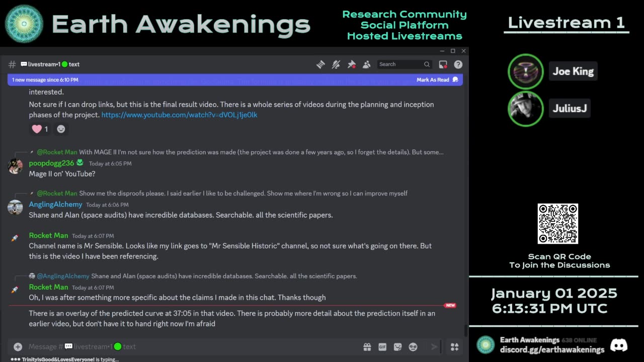The width and height of the screenshot is (644, 362).
Task: Click the JuliusJ name label
Action: pos(570,109)
